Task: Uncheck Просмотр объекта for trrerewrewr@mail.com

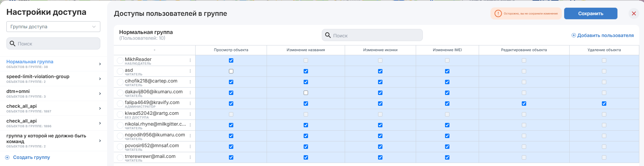Action: 231,158
